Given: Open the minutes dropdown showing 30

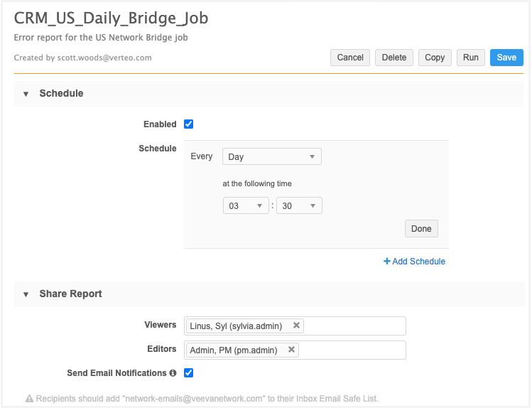Looking at the screenshot, I should (299, 206).
